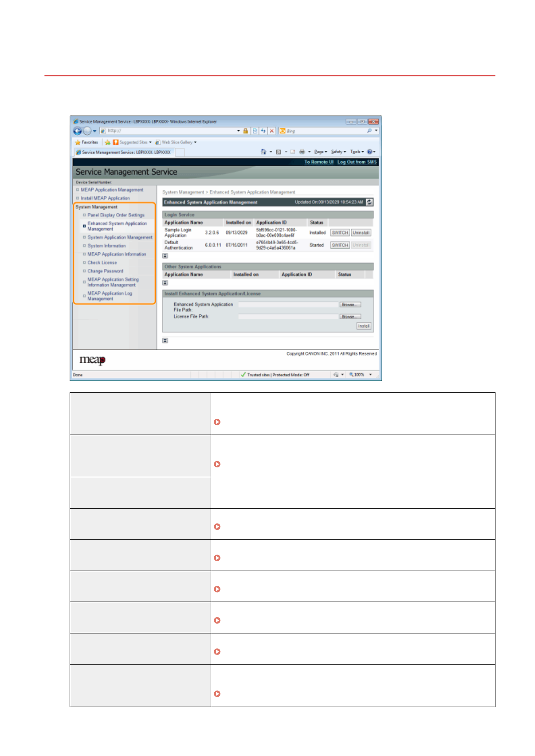Click the back-to-top icon below Login Service table
Image resolution: width=535 pixels, height=756 pixels.
165,256
